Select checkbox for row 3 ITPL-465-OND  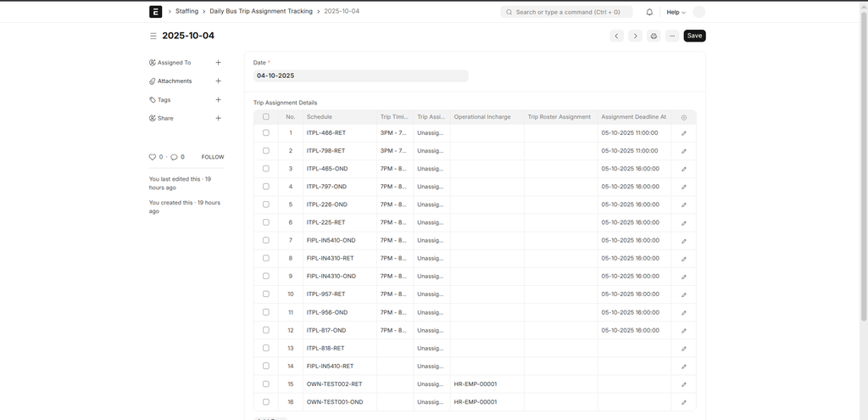pyautogui.click(x=266, y=169)
